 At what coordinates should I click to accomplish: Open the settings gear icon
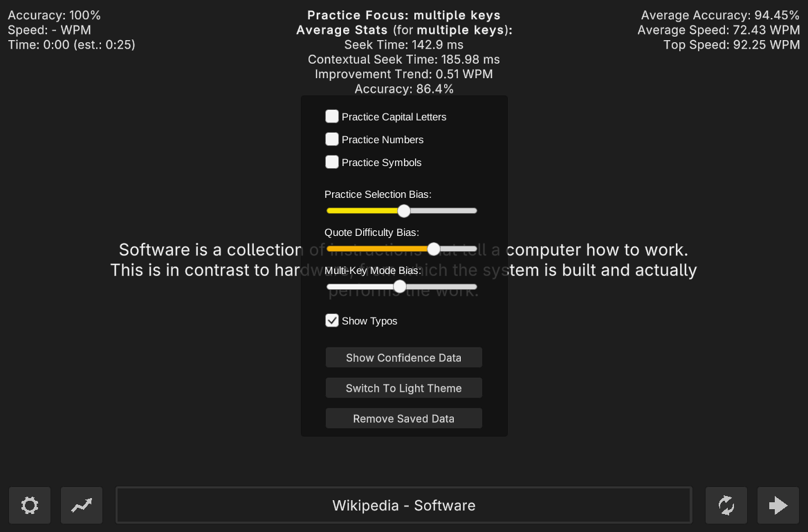coord(30,505)
